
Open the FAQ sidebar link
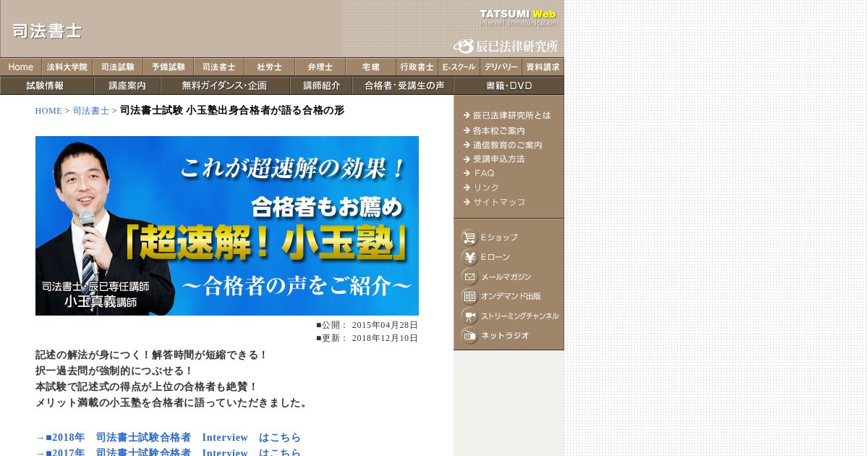480,173
